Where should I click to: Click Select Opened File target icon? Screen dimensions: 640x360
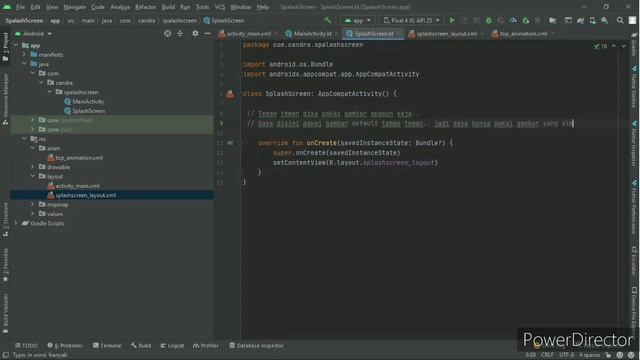tap(168, 33)
